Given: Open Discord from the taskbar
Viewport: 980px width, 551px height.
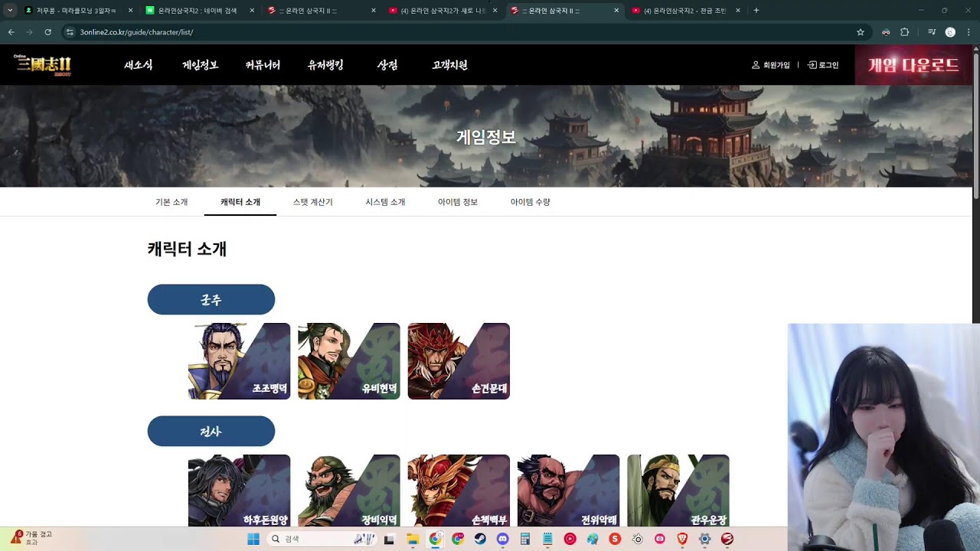Looking at the screenshot, I should 502,539.
